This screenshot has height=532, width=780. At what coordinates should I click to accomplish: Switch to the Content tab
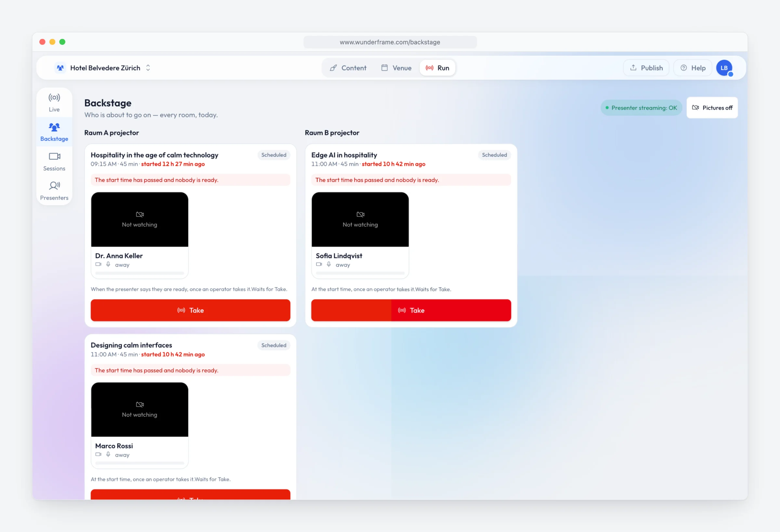[x=348, y=68]
